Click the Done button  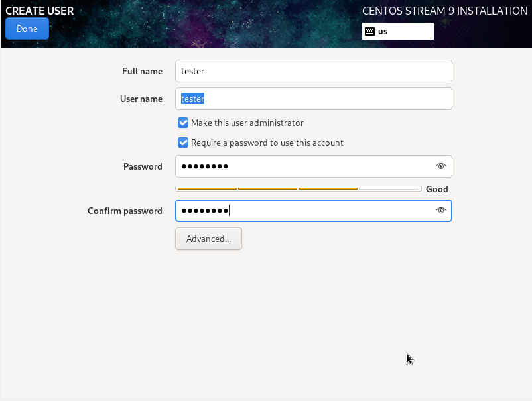pos(27,29)
